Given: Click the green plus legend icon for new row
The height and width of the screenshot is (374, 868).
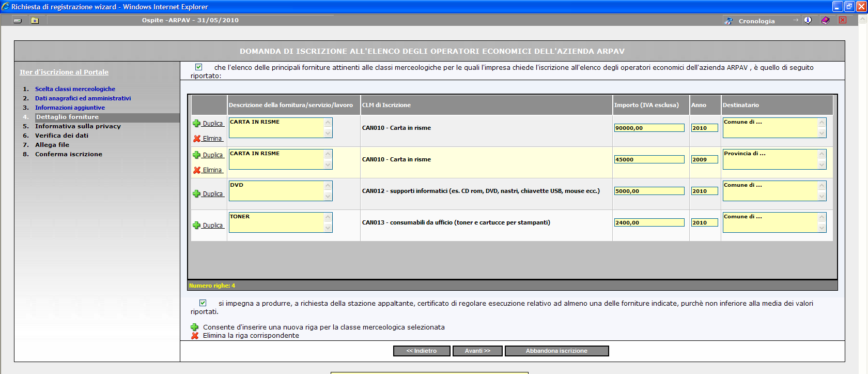Looking at the screenshot, I should coord(195,327).
